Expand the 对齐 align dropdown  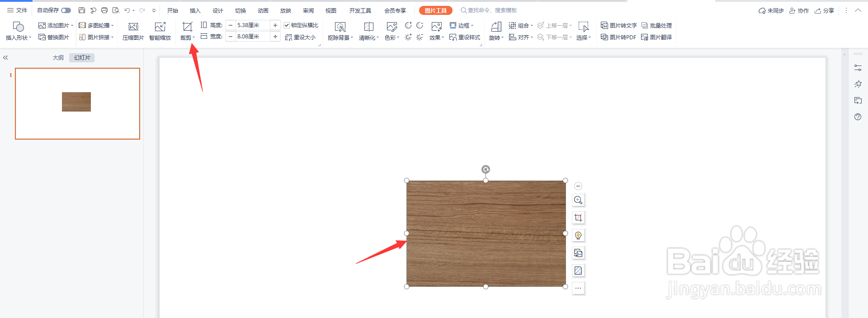tap(532, 37)
